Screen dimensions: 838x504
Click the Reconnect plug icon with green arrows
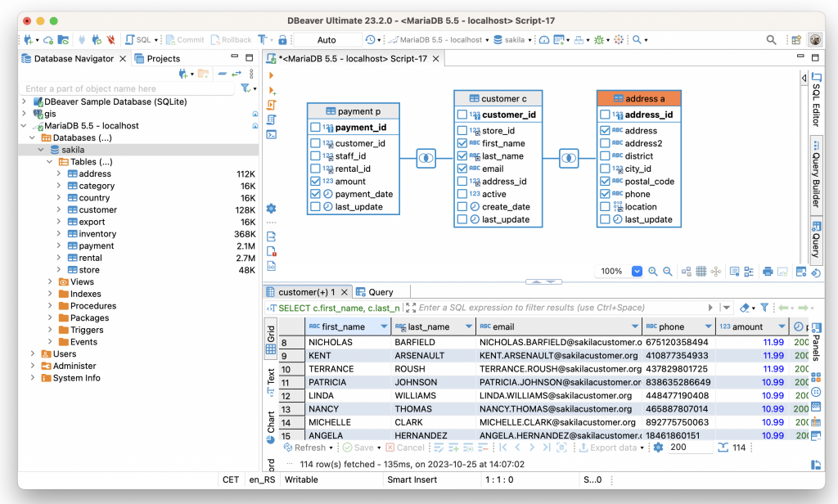tap(97, 39)
